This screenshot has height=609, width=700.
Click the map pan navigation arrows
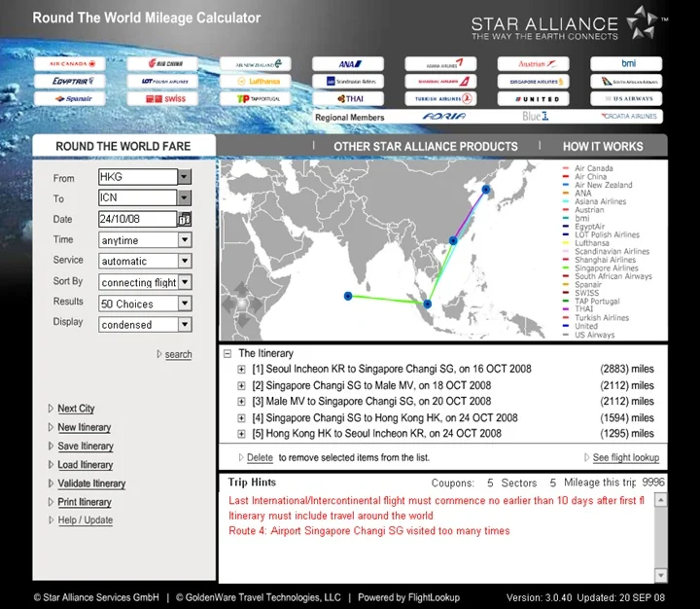[242, 304]
